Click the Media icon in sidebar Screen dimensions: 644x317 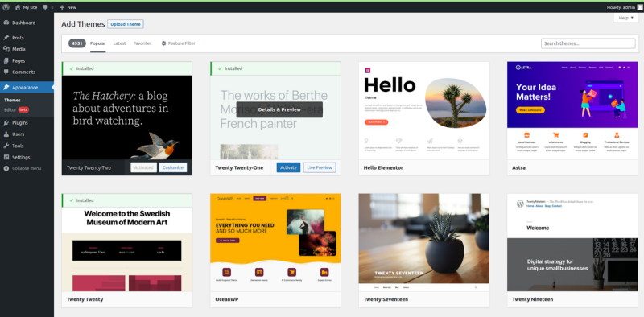tap(6, 49)
